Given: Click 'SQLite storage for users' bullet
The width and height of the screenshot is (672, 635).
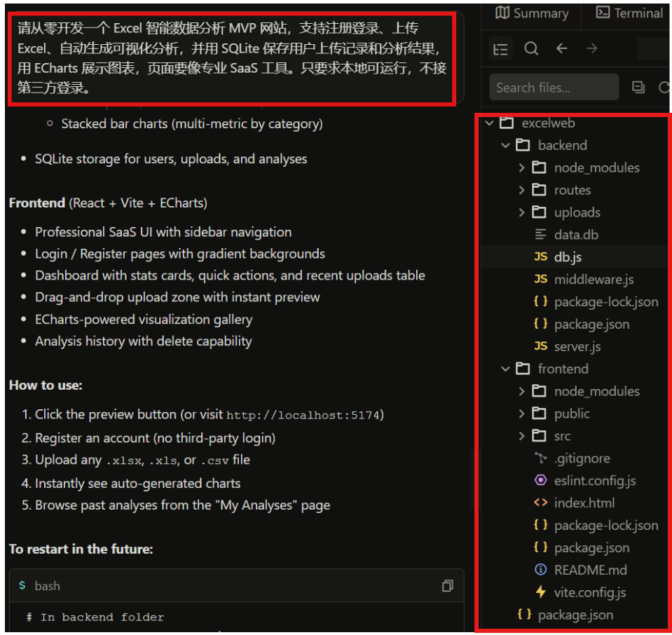Looking at the screenshot, I should pyautogui.click(x=171, y=159).
